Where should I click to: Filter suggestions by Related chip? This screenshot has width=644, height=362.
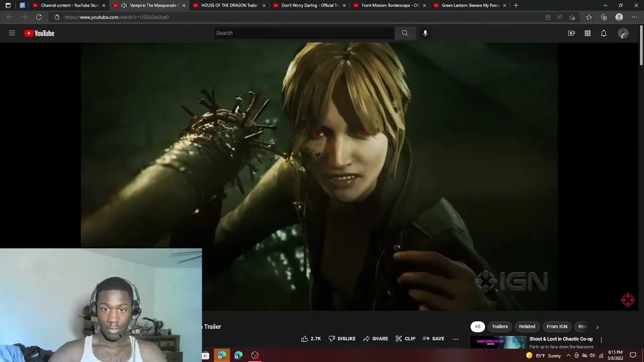pyautogui.click(x=527, y=327)
